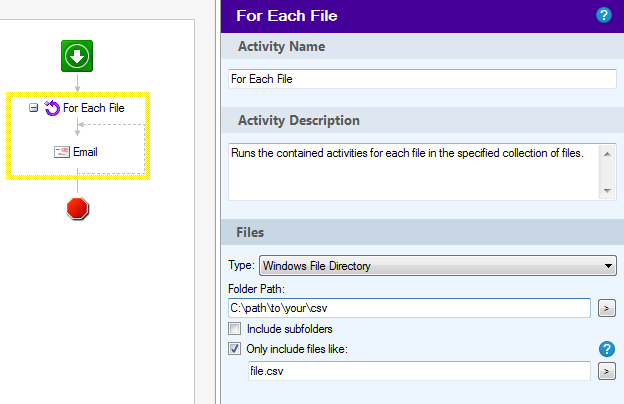Click the red stop end icon

[77, 209]
